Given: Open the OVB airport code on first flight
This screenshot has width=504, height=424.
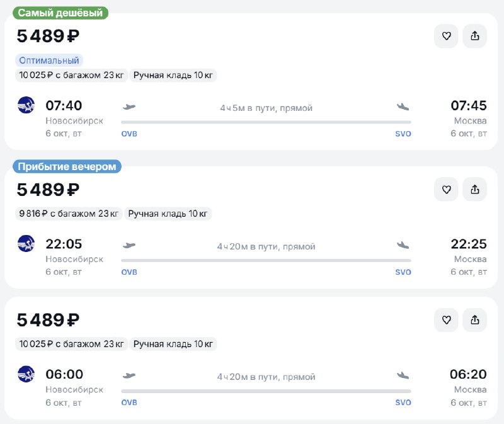Looking at the screenshot, I should pyautogui.click(x=129, y=134).
